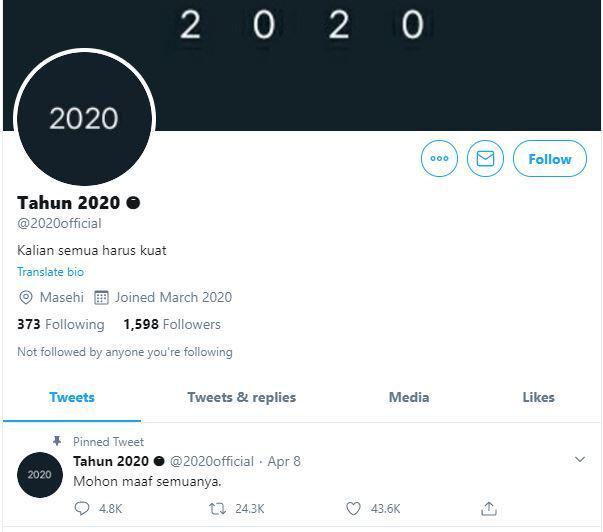View the 1,598 Followers list
The width and height of the screenshot is (603, 532).
click(172, 324)
